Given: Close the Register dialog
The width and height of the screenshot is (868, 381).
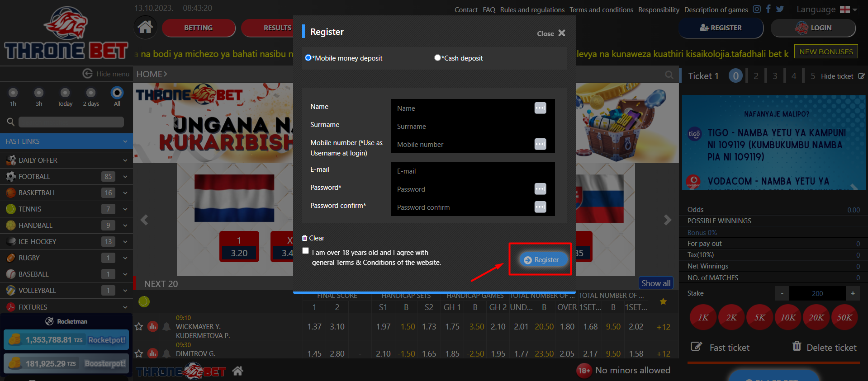Looking at the screenshot, I should [551, 33].
